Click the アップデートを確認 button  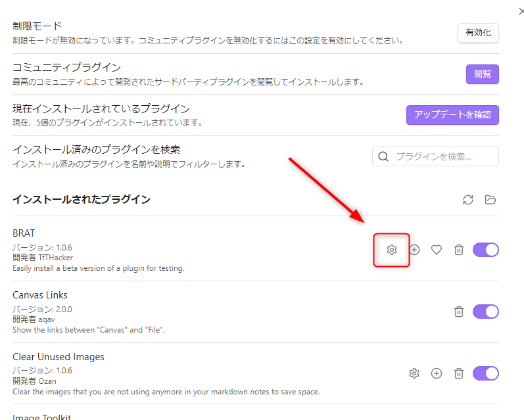click(452, 115)
